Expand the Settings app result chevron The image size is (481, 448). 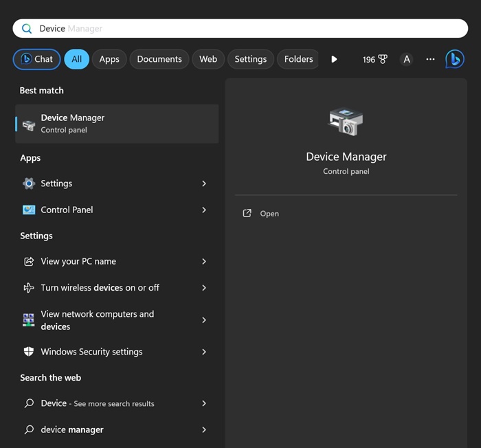(204, 183)
